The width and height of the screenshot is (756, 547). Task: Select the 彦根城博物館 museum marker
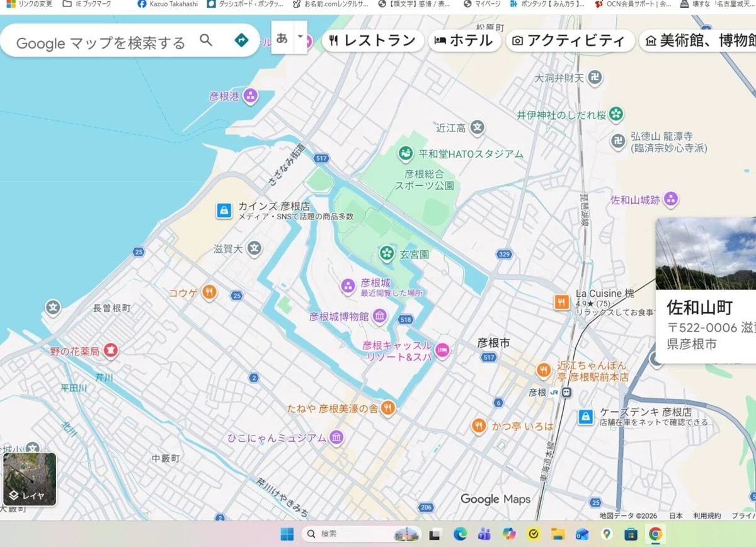380,316
